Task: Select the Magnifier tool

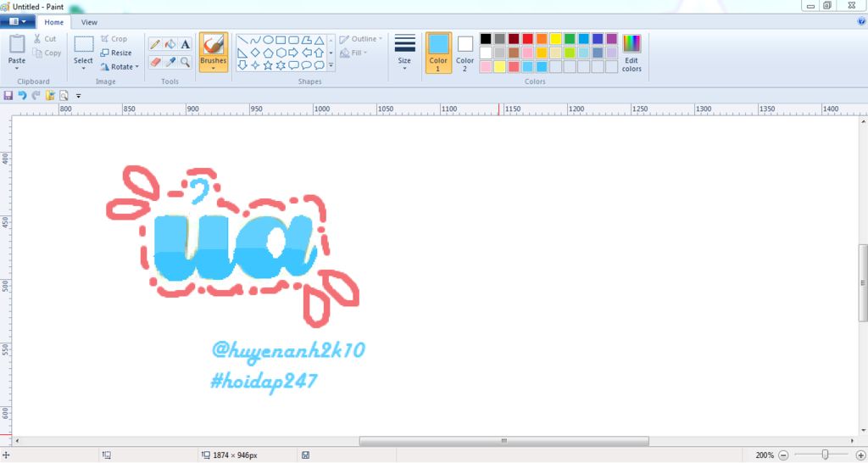Action: pyautogui.click(x=186, y=62)
